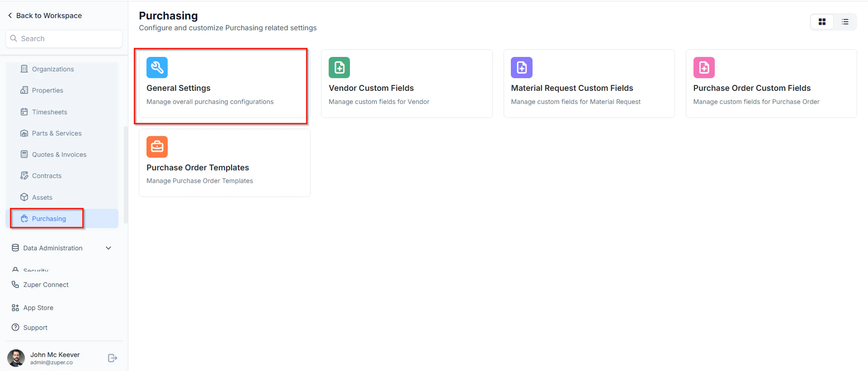Click the Purchasing sidebar icon
Screen dimensions: 868x371
[x=24, y=218]
